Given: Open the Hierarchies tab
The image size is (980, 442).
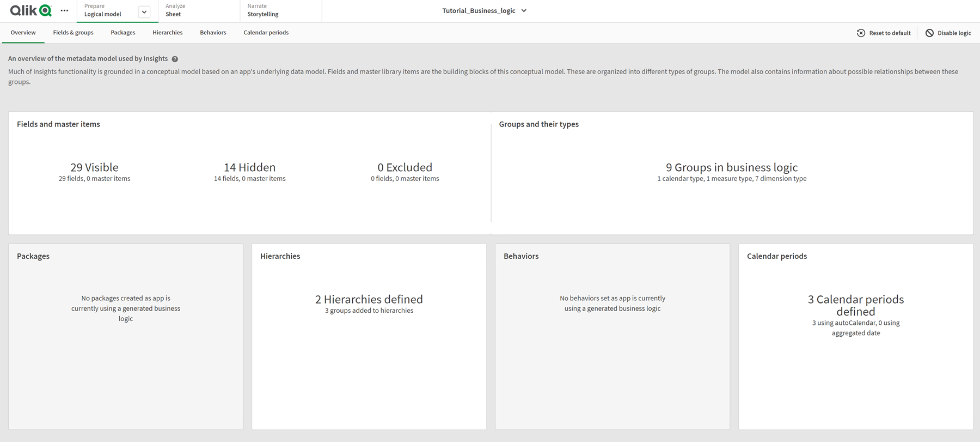Looking at the screenshot, I should pos(168,33).
